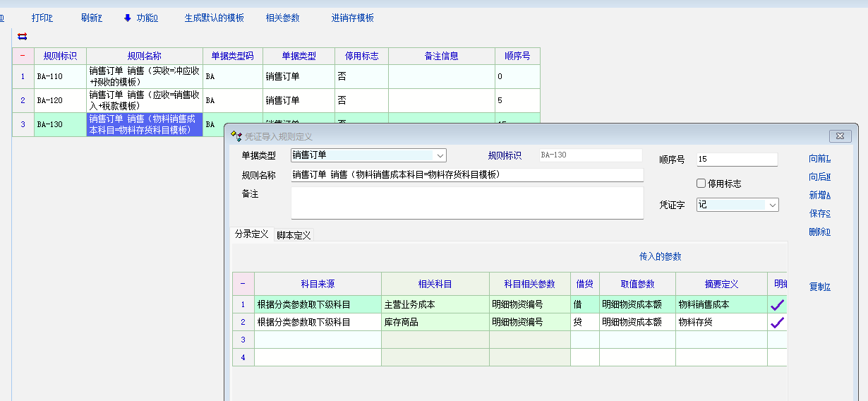This screenshot has width=868, height=401.
Task: Click the rule name 应收=销售收入+税款模板
Action: point(144,100)
